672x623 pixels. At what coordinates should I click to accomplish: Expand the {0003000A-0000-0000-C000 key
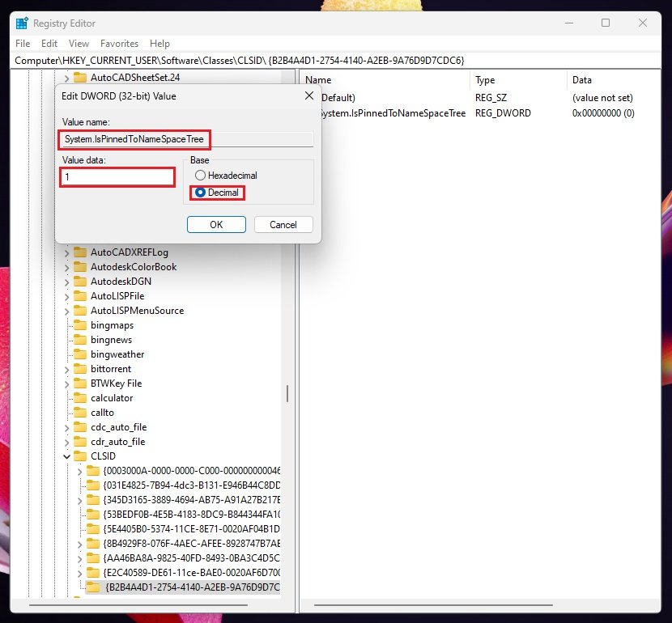(x=79, y=471)
